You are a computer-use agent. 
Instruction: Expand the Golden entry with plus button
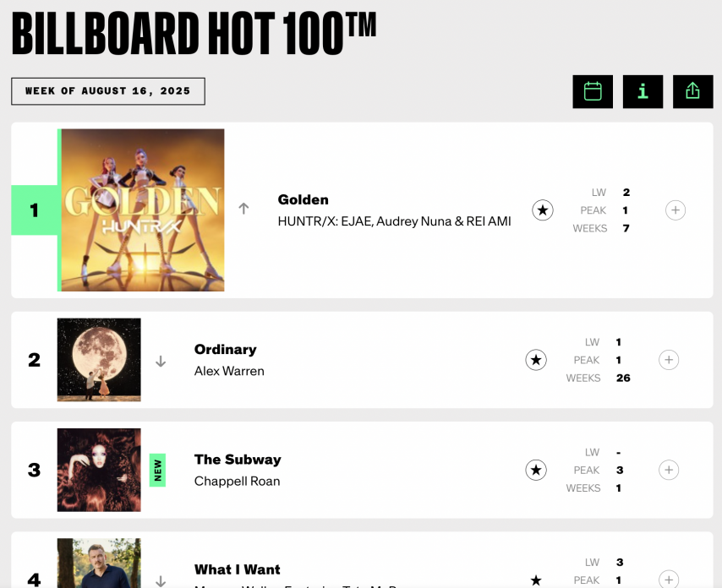pyautogui.click(x=675, y=210)
